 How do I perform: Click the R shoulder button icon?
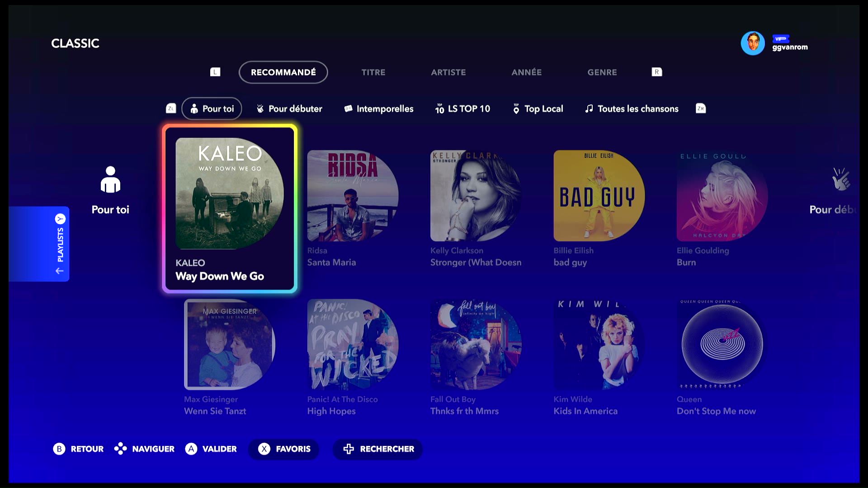(656, 72)
